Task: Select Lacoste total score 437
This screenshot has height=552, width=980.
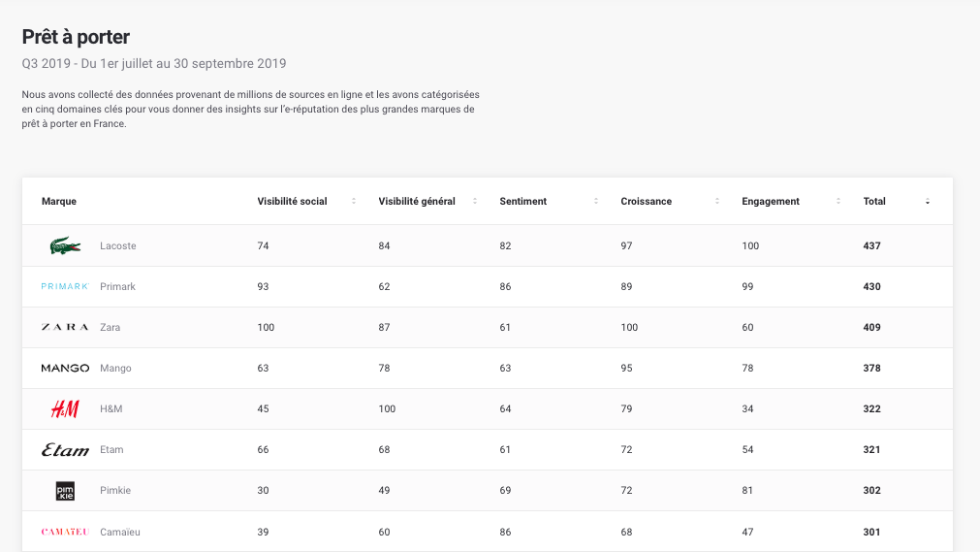Action: tap(871, 246)
